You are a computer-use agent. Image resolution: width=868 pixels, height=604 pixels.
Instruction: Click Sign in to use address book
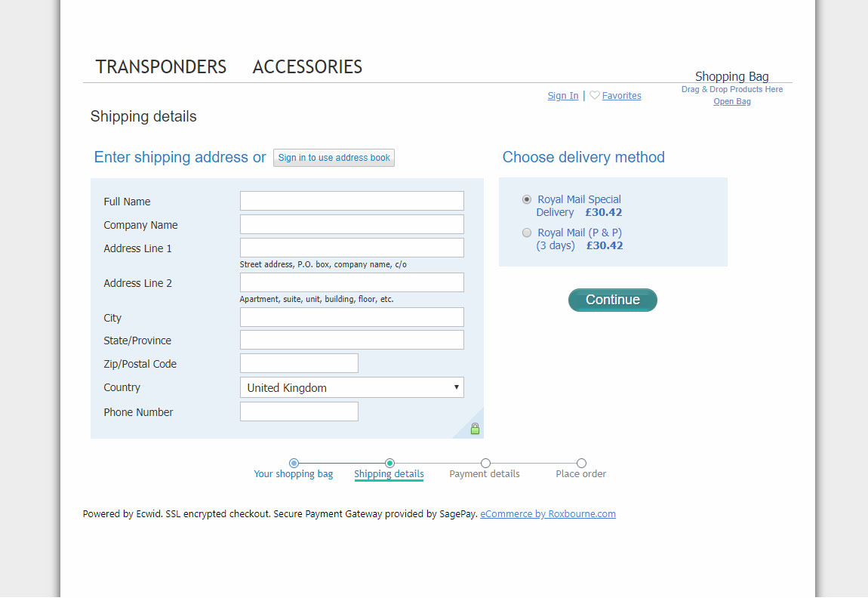(x=334, y=158)
